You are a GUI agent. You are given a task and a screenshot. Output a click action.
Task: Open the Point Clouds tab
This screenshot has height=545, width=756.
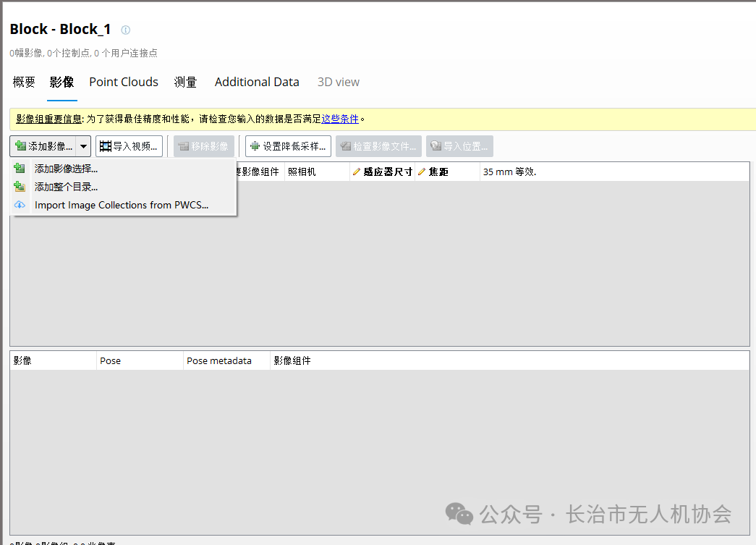[124, 82]
